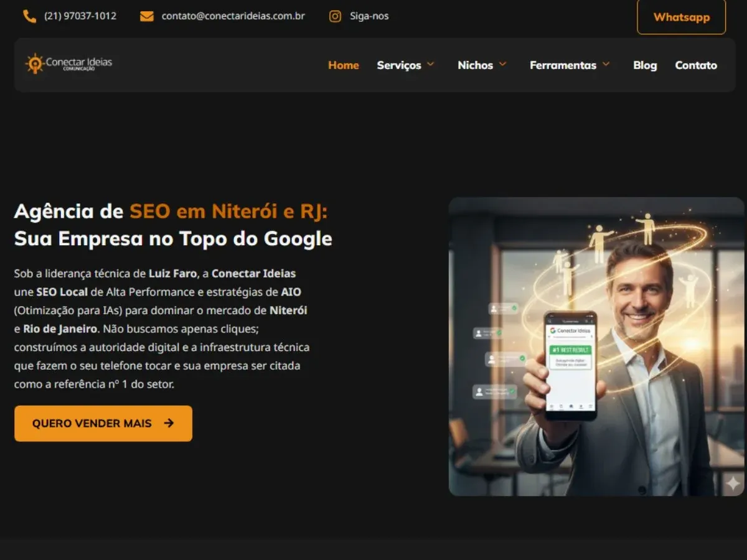Click the Conectar Ideias logo
This screenshot has width=747, height=560.
[x=69, y=63]
